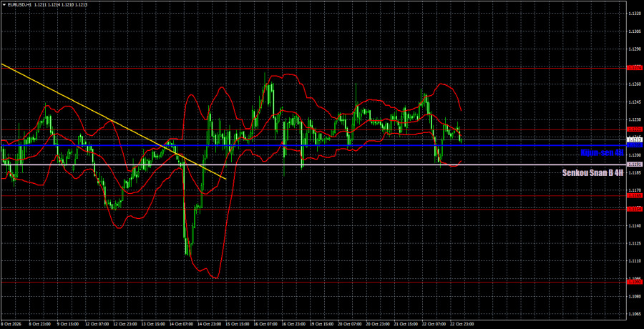Click the 1.1185 price axis value

[633, 172]
